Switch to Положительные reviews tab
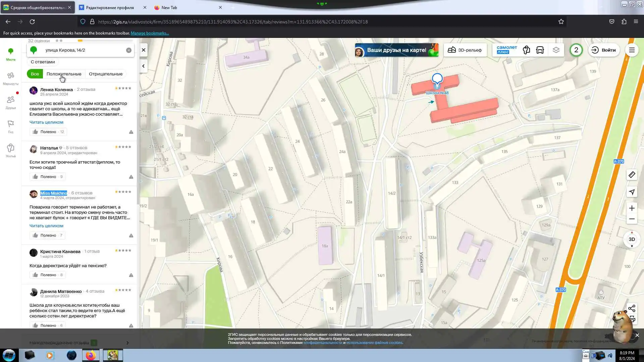 tap(64, 74)
